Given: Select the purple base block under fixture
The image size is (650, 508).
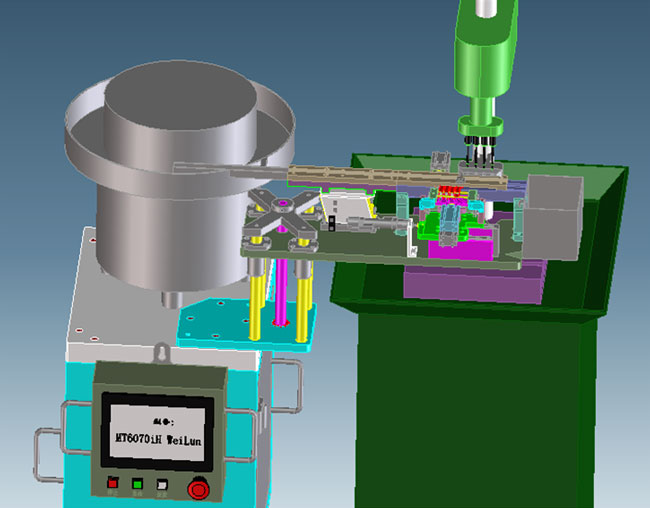Looking at the screenshot, I should (x=470, y=281).
